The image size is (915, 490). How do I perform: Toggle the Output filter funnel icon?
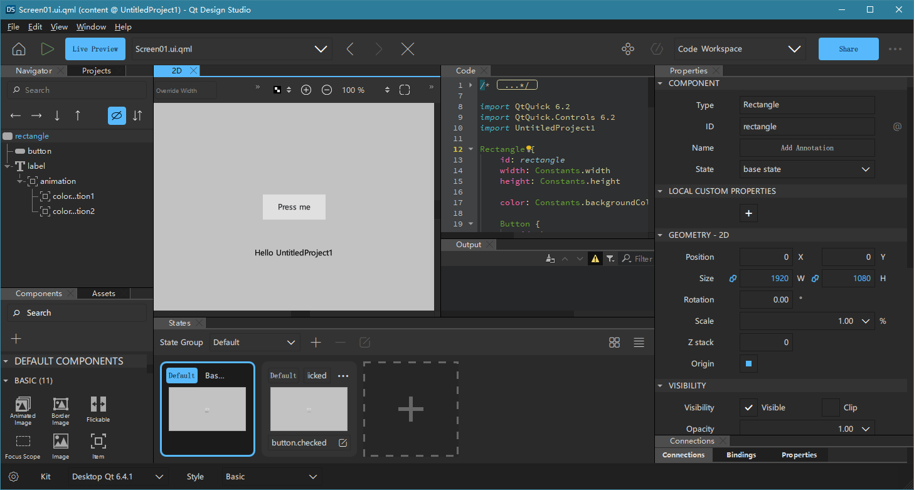point(610,258)
